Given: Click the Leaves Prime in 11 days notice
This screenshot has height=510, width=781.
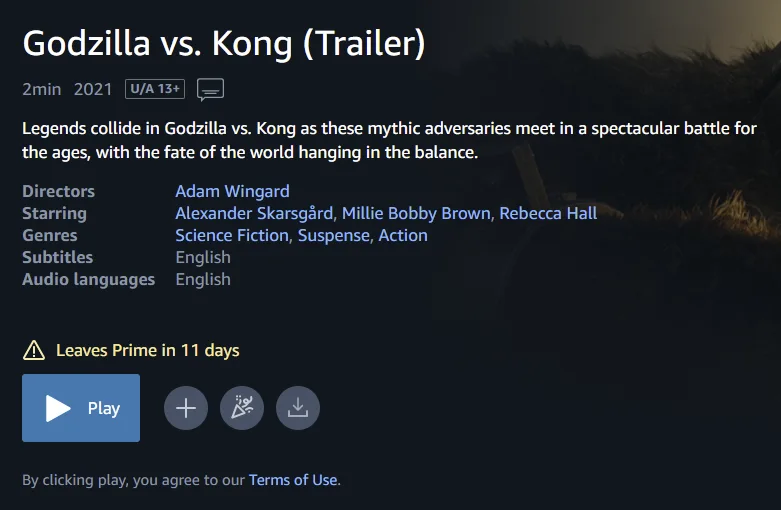Looking at the screenshot, I should coord(147,350).
